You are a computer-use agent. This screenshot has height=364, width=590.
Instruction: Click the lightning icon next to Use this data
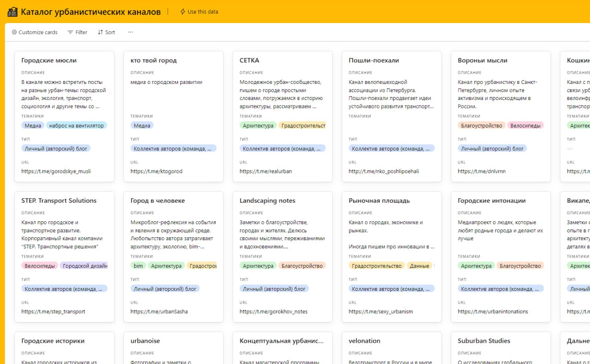click(x=183, y=12)
